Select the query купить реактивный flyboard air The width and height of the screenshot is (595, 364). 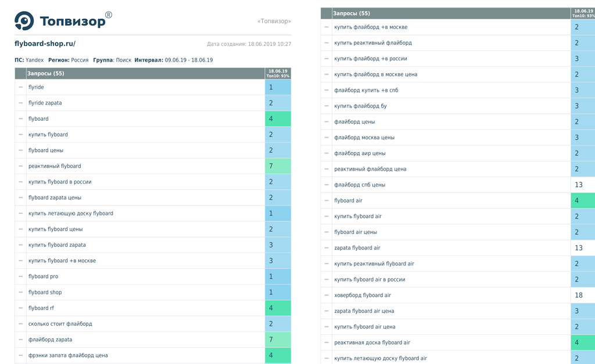click(x=374, y=264)
